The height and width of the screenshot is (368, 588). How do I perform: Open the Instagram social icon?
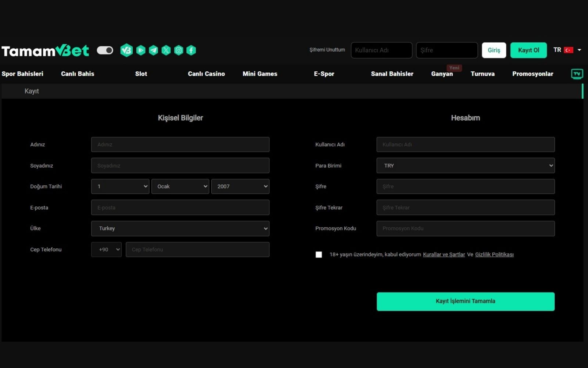(x=179, y=50)
